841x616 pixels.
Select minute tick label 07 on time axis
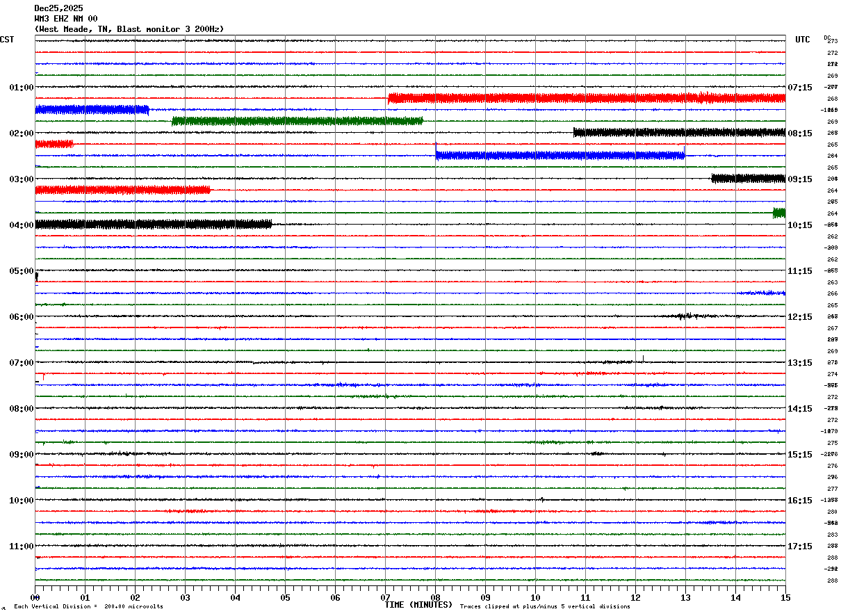click(385, 597)
